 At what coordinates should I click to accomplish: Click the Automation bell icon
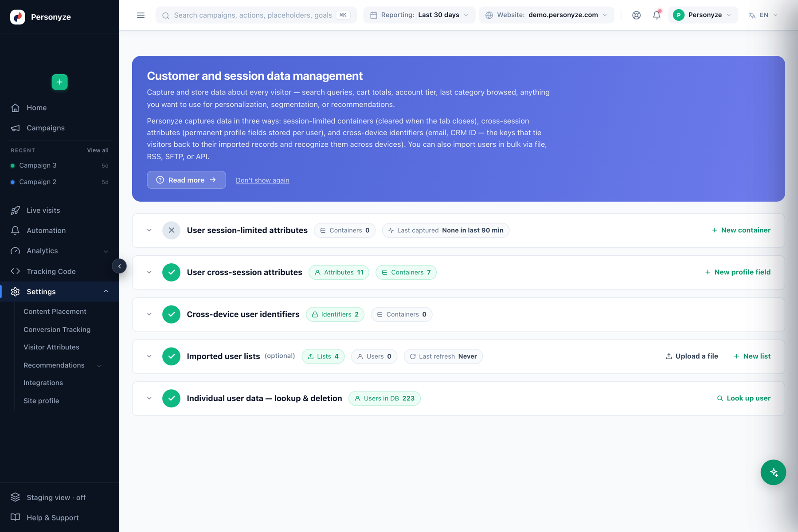[16, 231]
